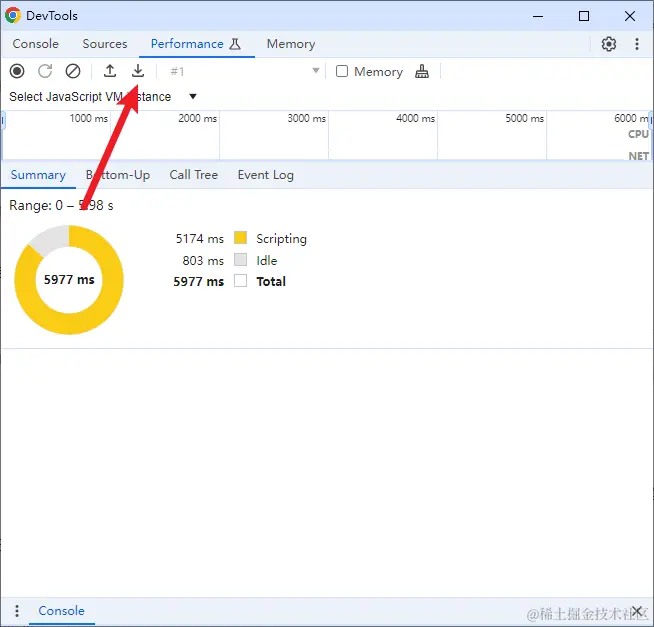Click the 5000 ms timeline label

click(x=525, y=118)
